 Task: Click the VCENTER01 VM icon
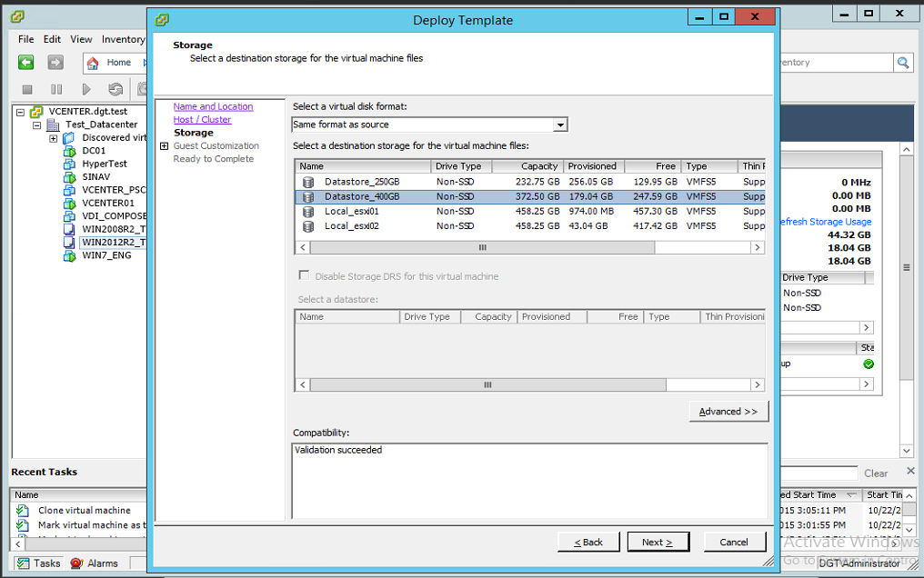[x=69, y=204]
